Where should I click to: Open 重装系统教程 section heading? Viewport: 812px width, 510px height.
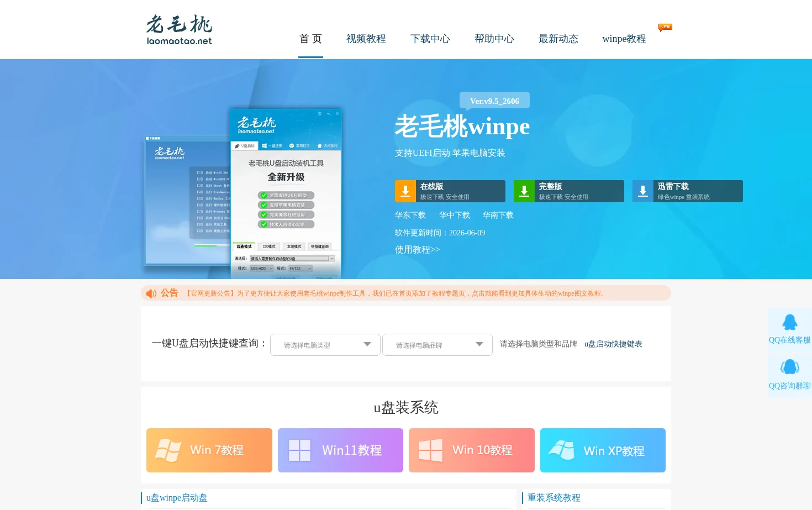554,498
